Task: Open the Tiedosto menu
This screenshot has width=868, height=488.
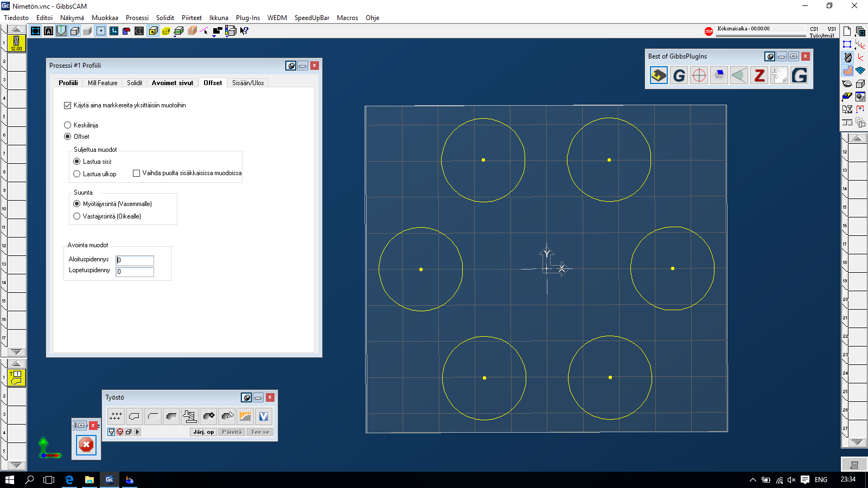Action: click(16, 18)
